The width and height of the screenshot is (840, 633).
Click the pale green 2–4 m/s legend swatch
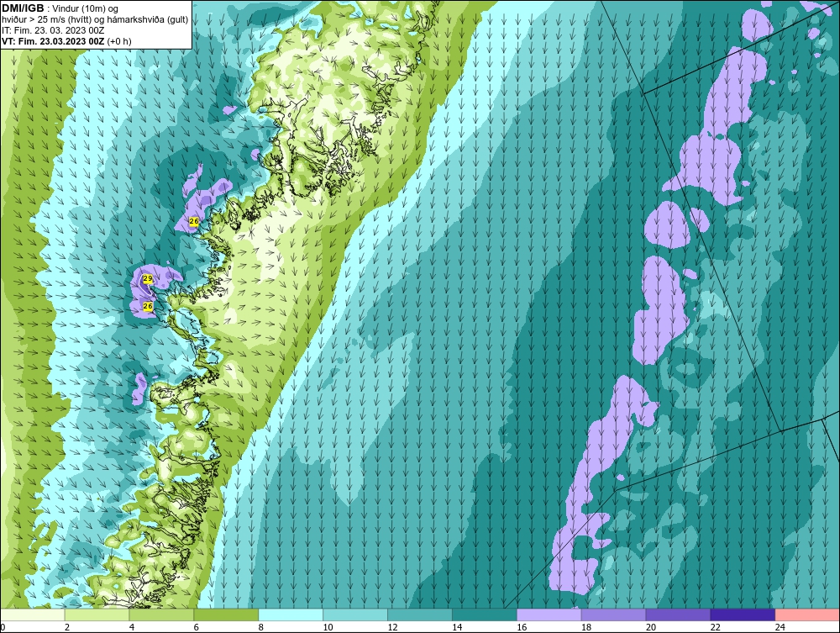[97, 615]
